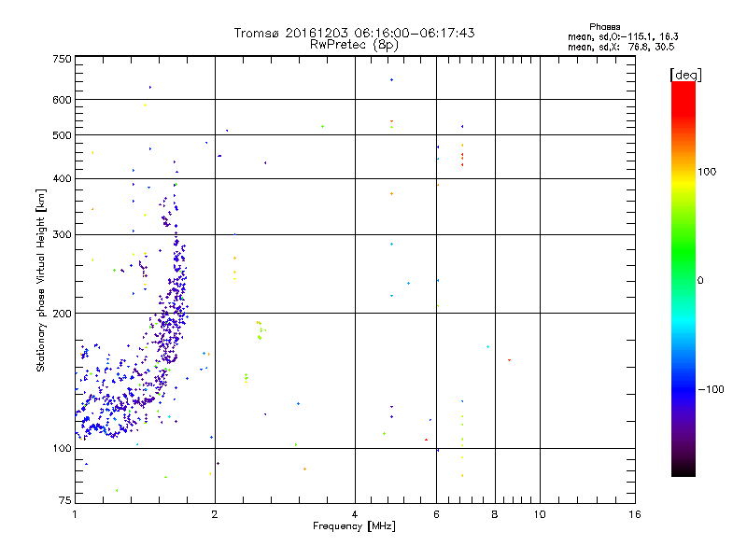747x560 pixels.
Task: Click the y-axis tick label '600'
Action: pos(62,100)
